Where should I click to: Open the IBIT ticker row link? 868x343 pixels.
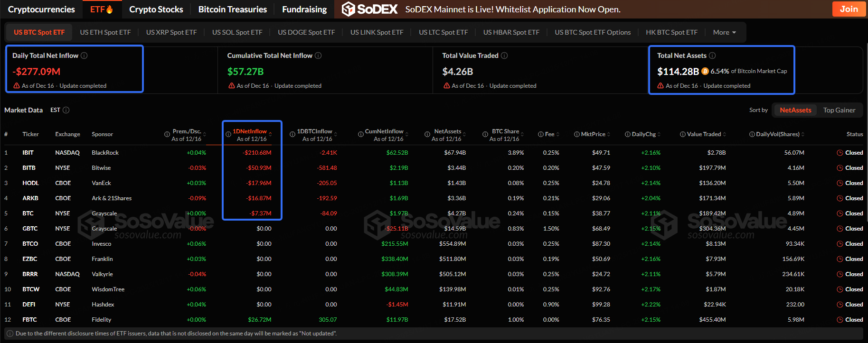coord(28,153)
